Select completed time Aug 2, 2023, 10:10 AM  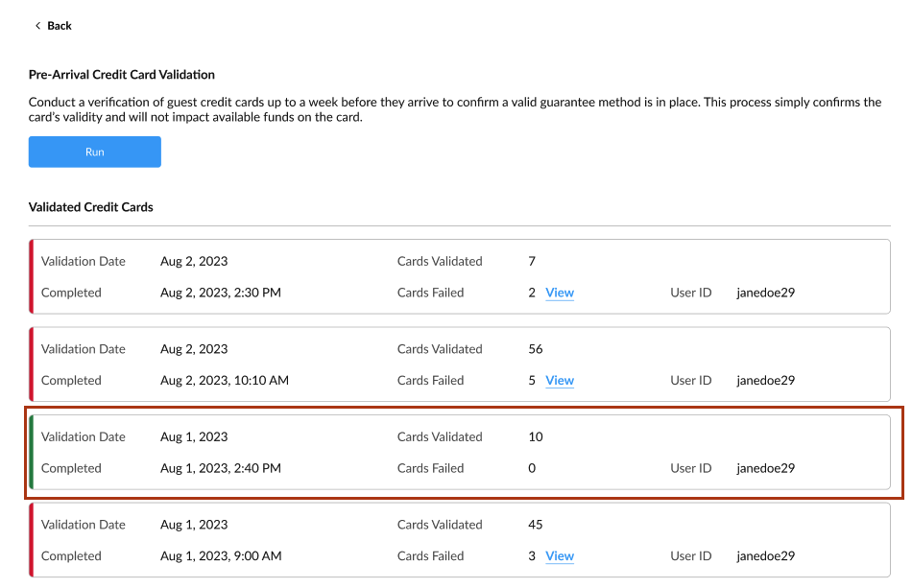point(225,381)
